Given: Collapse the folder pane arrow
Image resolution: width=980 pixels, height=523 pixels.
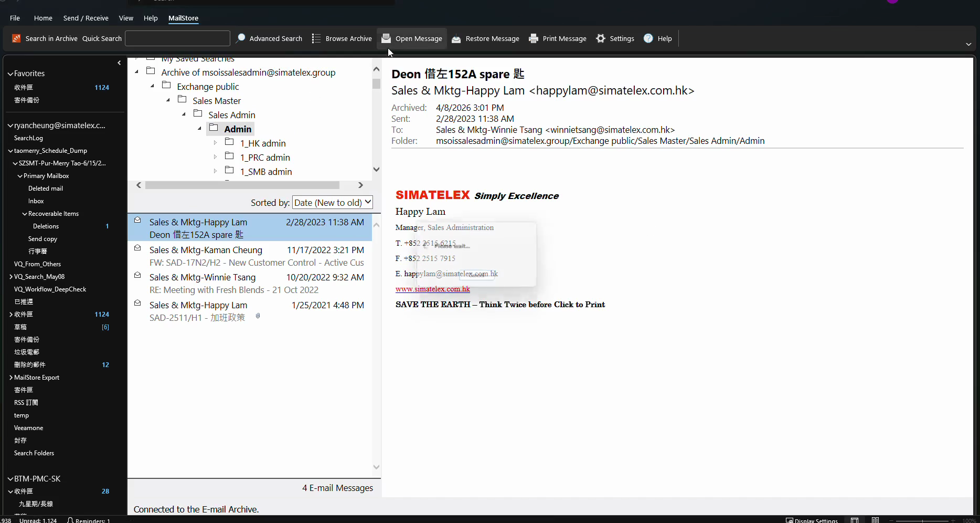Looking at the screenshot, I should click(x=120, y=62).
